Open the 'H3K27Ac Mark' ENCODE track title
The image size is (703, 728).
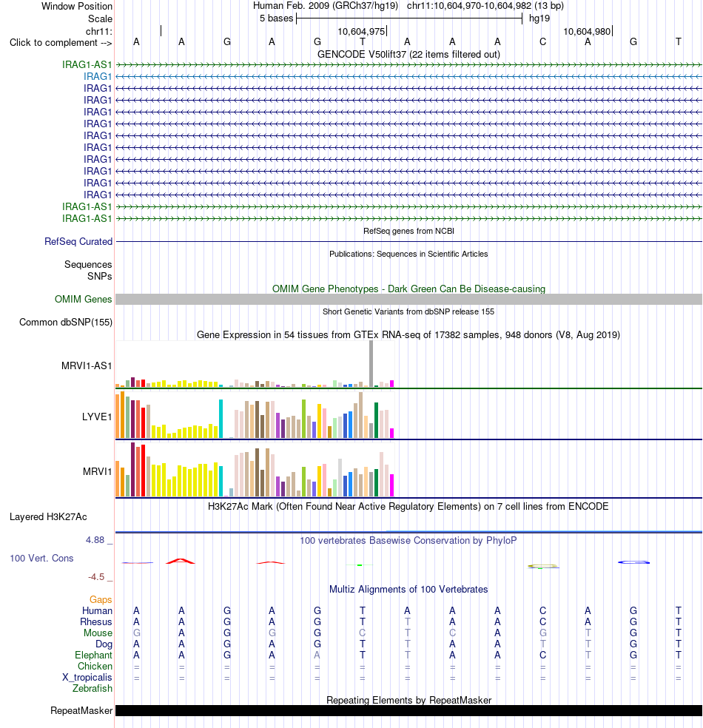pos(408,506)
